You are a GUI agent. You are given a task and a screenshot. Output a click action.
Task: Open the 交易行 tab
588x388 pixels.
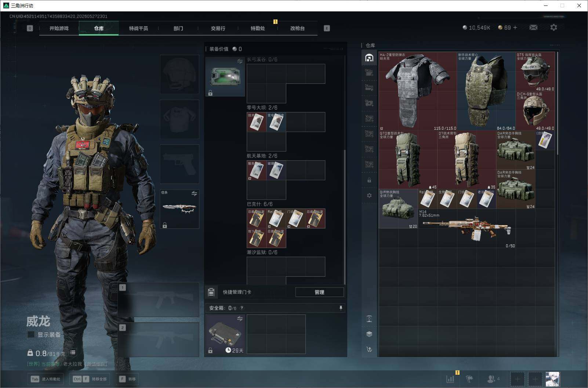pos(218,28)
